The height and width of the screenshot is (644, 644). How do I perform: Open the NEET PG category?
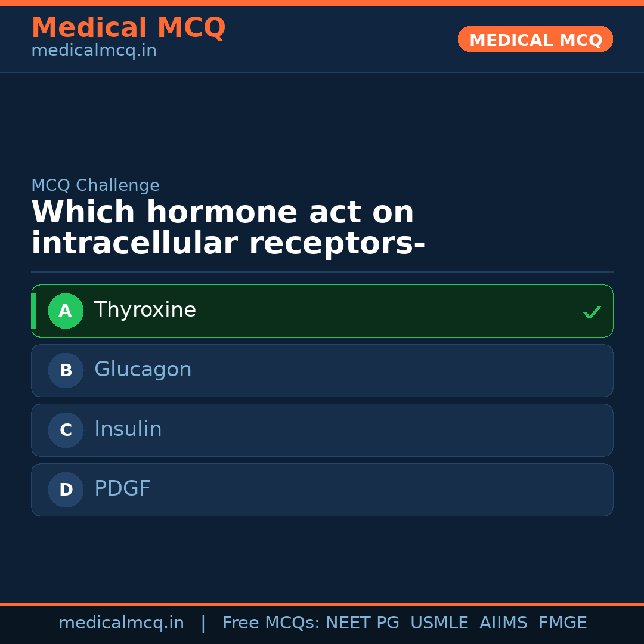tap(362, 622)
